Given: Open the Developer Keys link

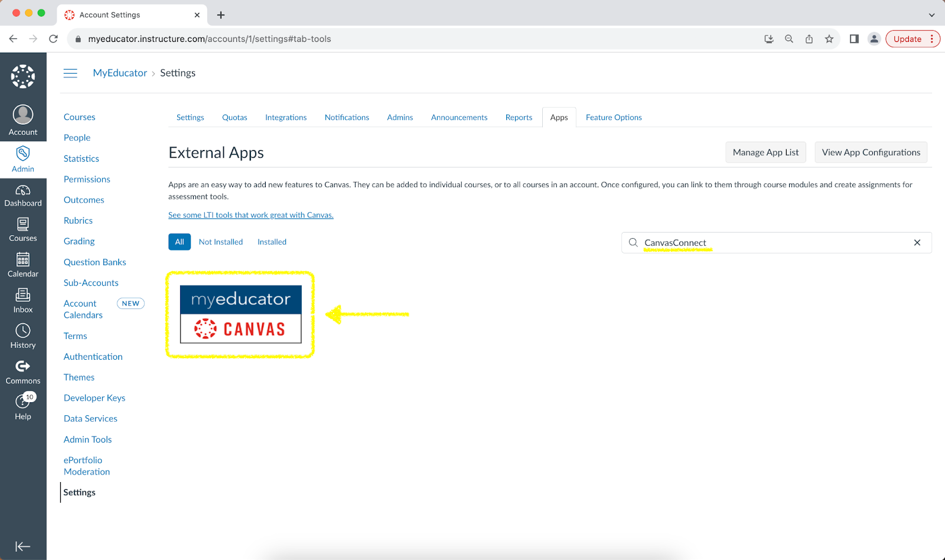Looking at the screenshot, I should click(94, 398).
